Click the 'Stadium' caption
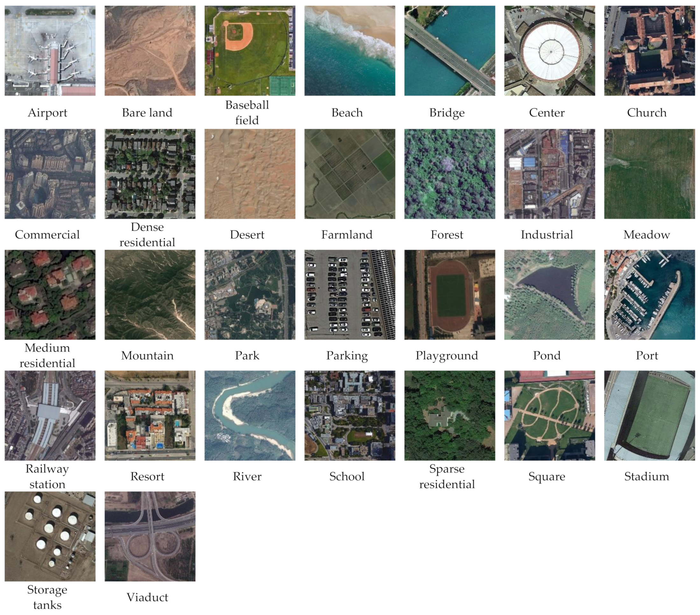Viewport: 700px width, 615px height. (647, 476)
